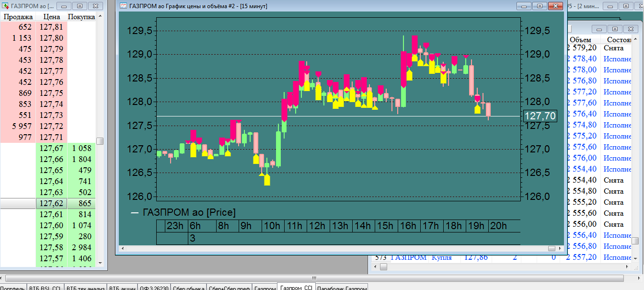The height and width of the screenshot is (290, 644).
Task: Select order row with volume 2 578,40
Action: pyautogui.click(x=599, y=59)
